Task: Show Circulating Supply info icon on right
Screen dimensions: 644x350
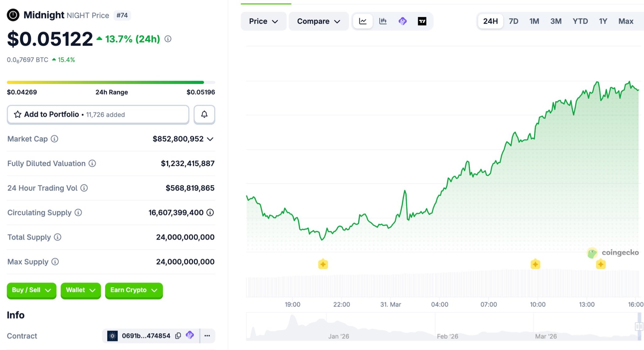Action: [210, 213]
